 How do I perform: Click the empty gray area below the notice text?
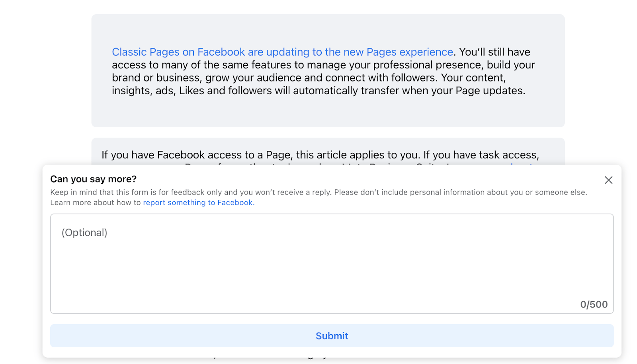tap(328, 113)
